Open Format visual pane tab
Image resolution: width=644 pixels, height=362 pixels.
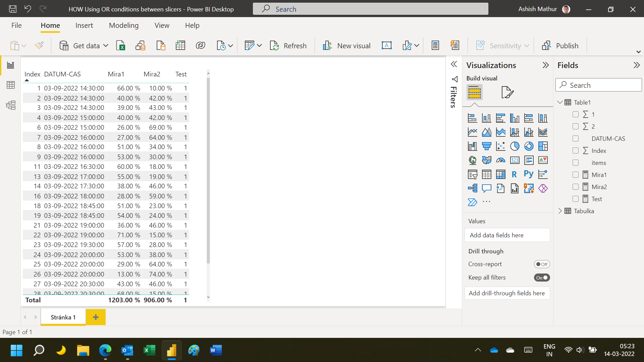tap(507, 92)
